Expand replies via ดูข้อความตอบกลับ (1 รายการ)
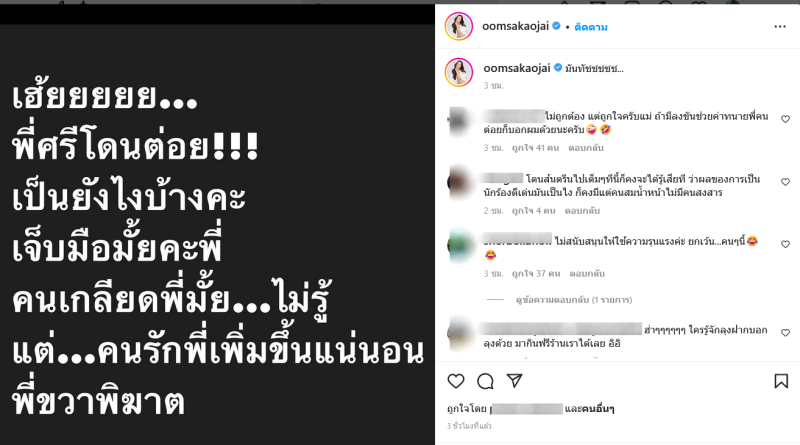The height and width of the screenshot is (445, 800). point(573,300)
